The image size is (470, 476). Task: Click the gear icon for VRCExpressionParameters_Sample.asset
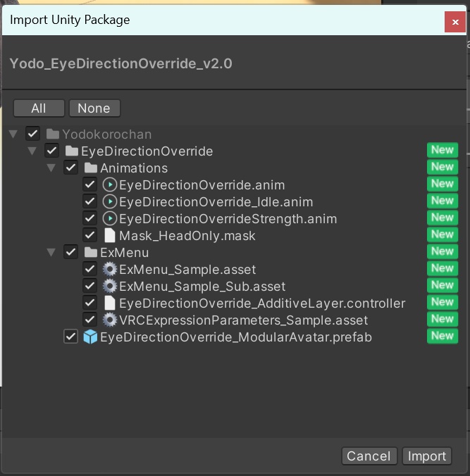pos(110,320)
